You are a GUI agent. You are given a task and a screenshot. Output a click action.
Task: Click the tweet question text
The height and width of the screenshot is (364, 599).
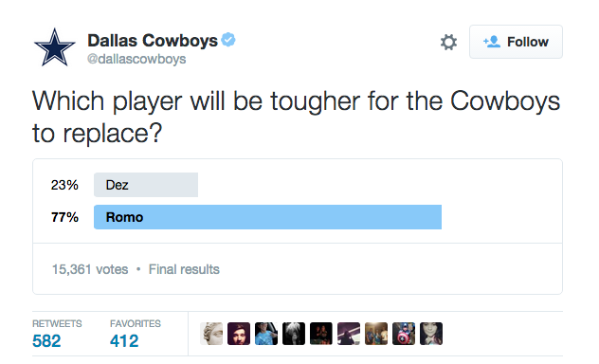296,117
